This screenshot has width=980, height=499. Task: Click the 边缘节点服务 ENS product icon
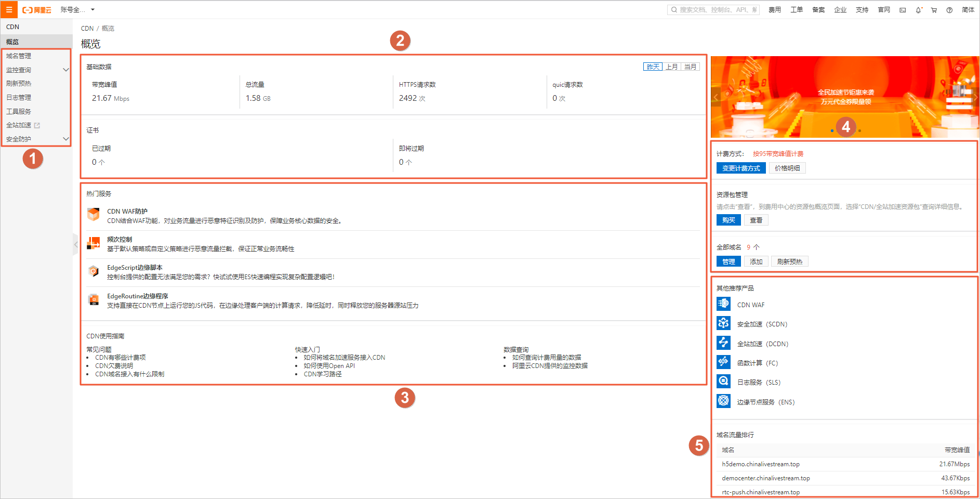(x=723, y=401)
